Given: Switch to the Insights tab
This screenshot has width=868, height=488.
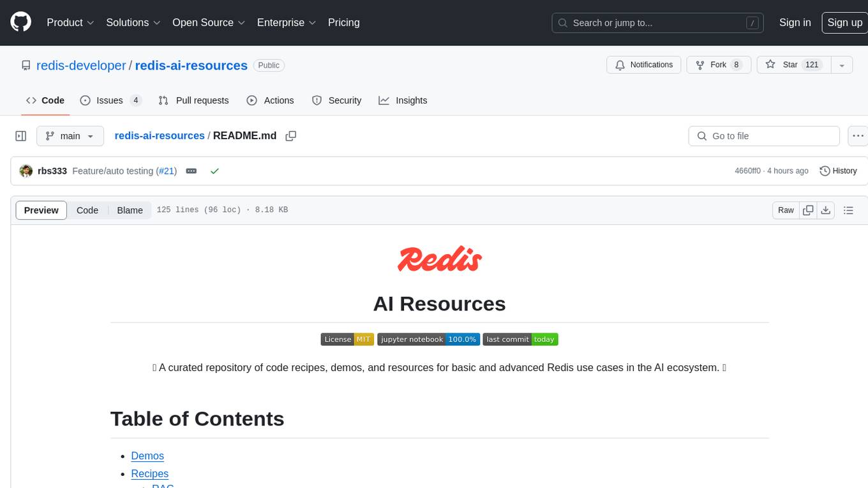Looking at the screenshot, I should [x=403, y=100].
